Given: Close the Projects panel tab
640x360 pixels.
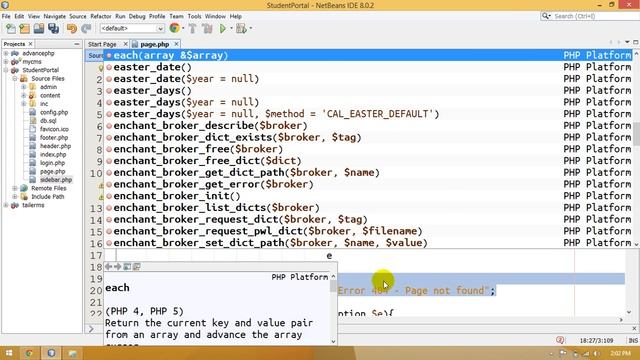Looking at the screenshot, I should [30, 44].
